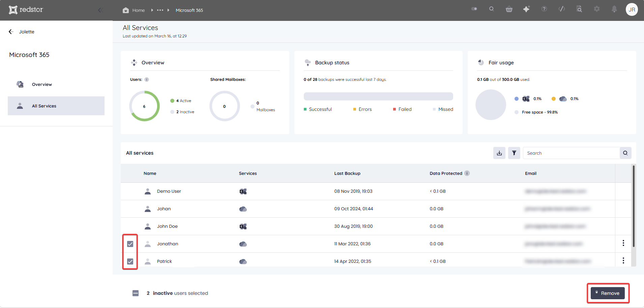Viewport: 644px width, 308px height.
Task: Sort by the Services column header
Action: tap(248, 173)
